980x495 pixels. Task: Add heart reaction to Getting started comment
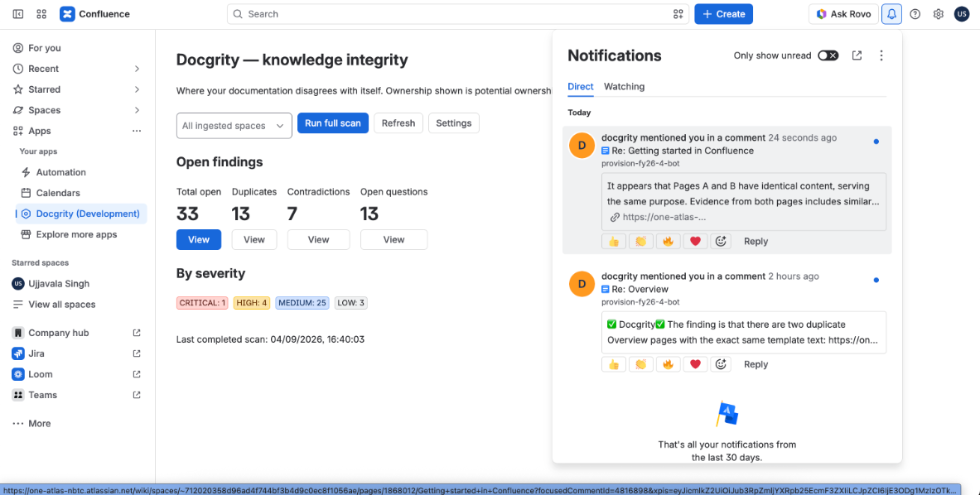click(x=695, y=241)
